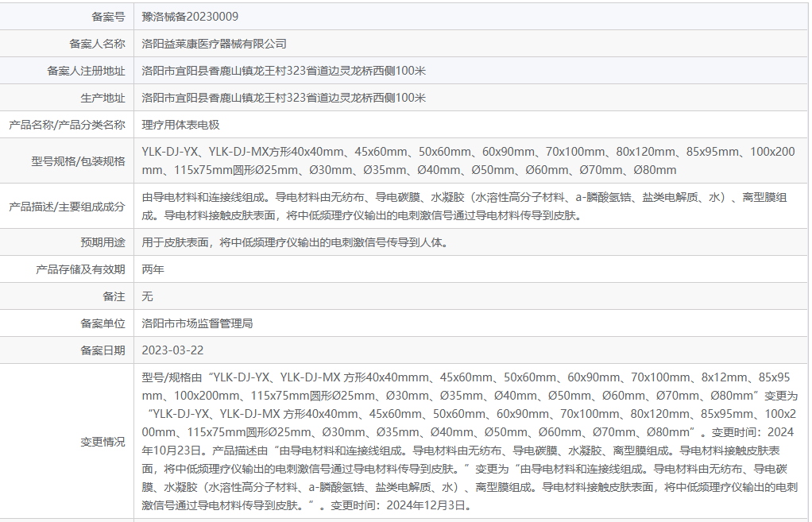Click the address value in the 生产地址 row

tap(284, 98)
